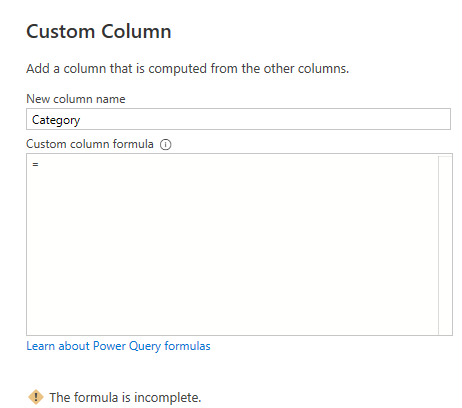Click the word Column in the dialog title
462x408 pixels.
coord(136,32)
